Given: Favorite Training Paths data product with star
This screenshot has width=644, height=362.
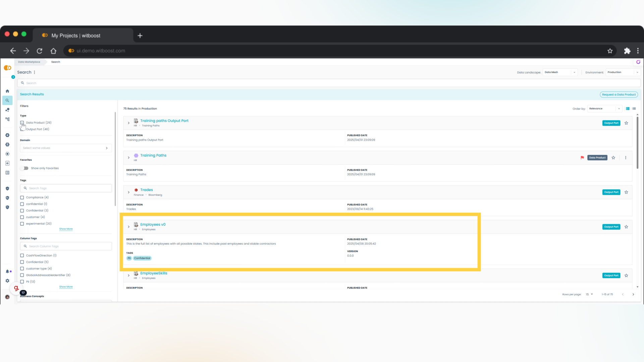Looking at the screenshot, I should click(613, 158).
